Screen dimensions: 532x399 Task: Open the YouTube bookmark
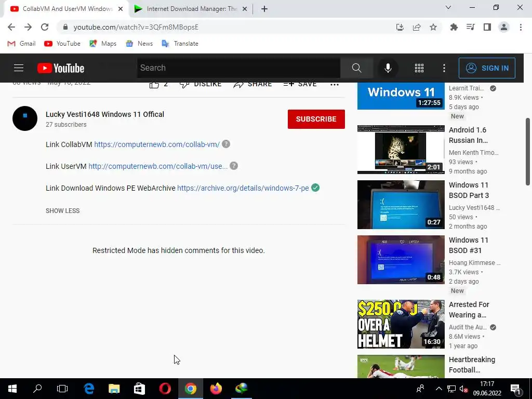click(x=62, y=44)
